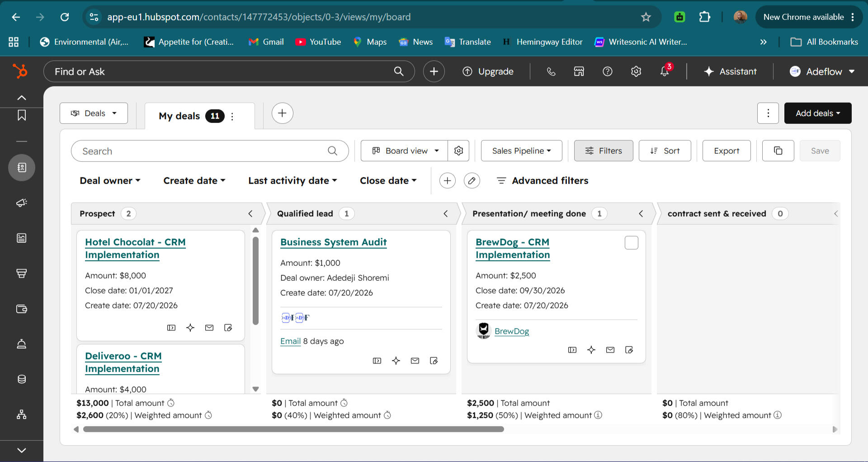Screen dimensions: 868x462
Task: Click the Upgrade button
Action: pyautogui.click(x=488, y=71)
